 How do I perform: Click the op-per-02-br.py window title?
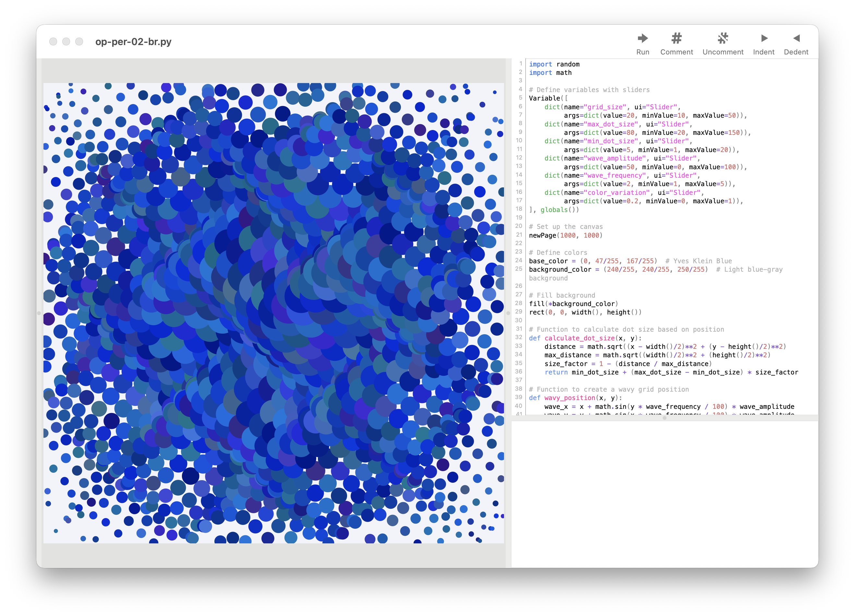point(133,41)
